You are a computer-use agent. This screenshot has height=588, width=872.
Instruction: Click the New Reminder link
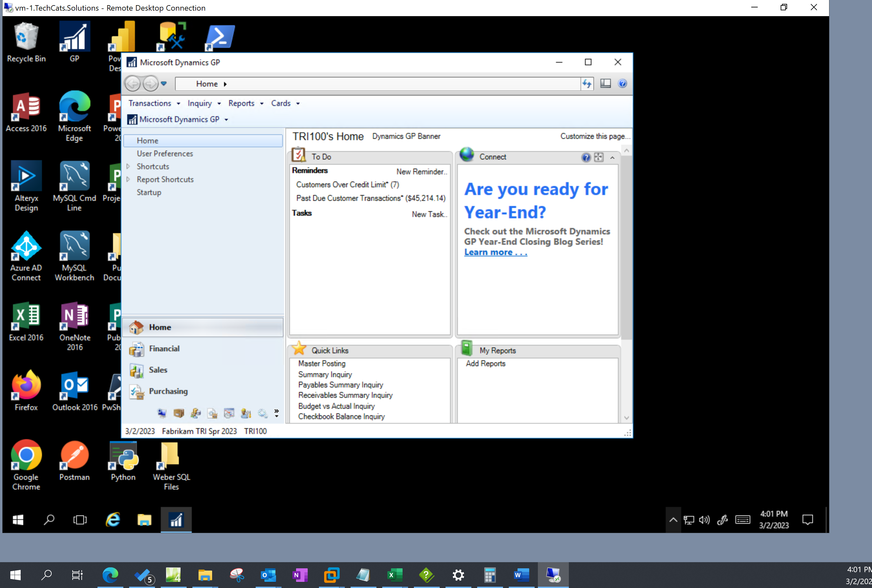(422, 171)
